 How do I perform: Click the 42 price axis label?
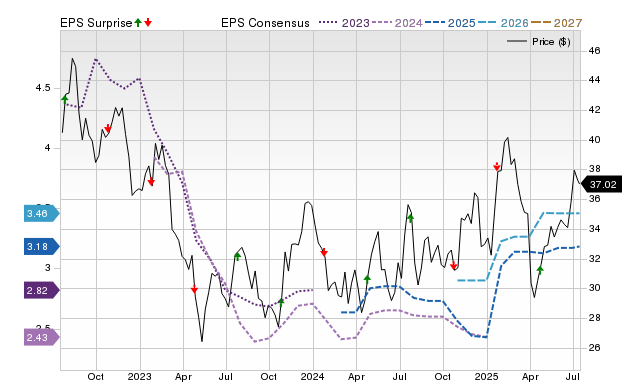click(594, 110)
